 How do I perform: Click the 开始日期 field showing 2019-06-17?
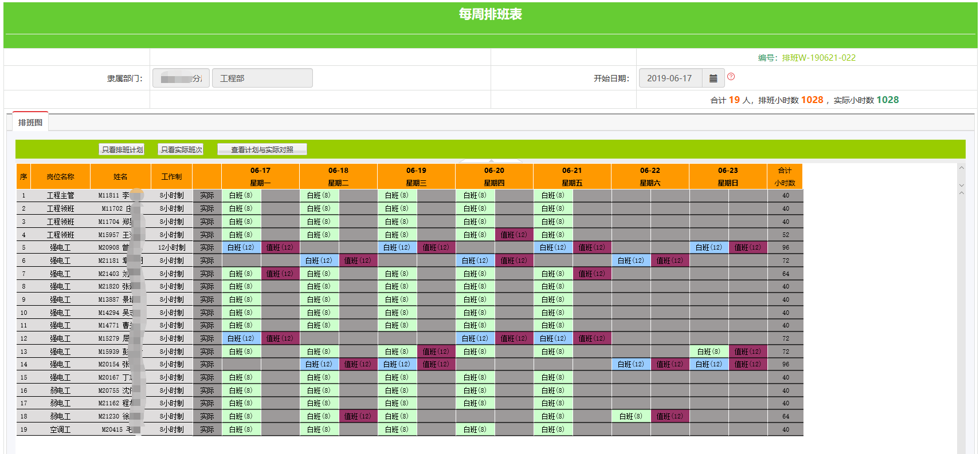point(670,78)
